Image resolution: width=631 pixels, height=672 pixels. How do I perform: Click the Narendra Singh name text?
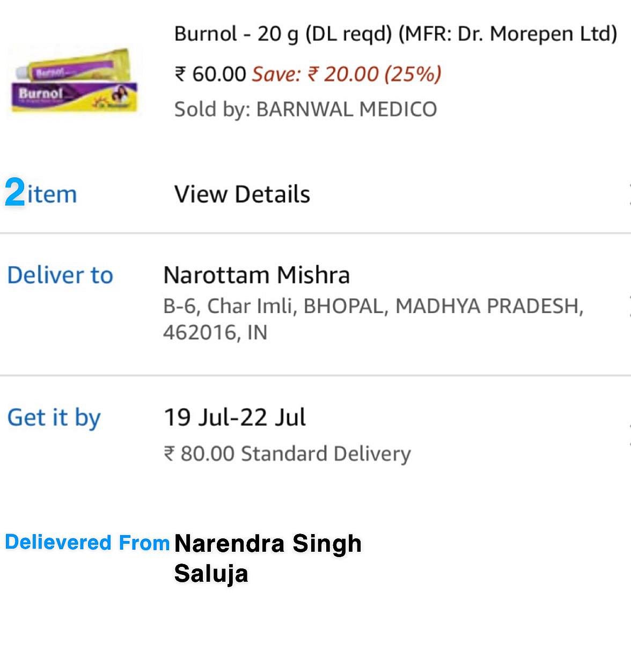268,544
